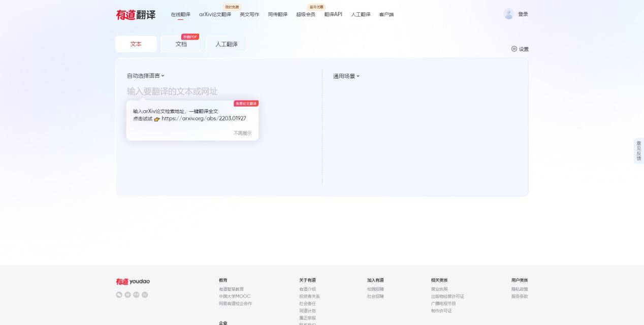Click 登录 to sign in
Screen dimensions: 644x325
523,14
